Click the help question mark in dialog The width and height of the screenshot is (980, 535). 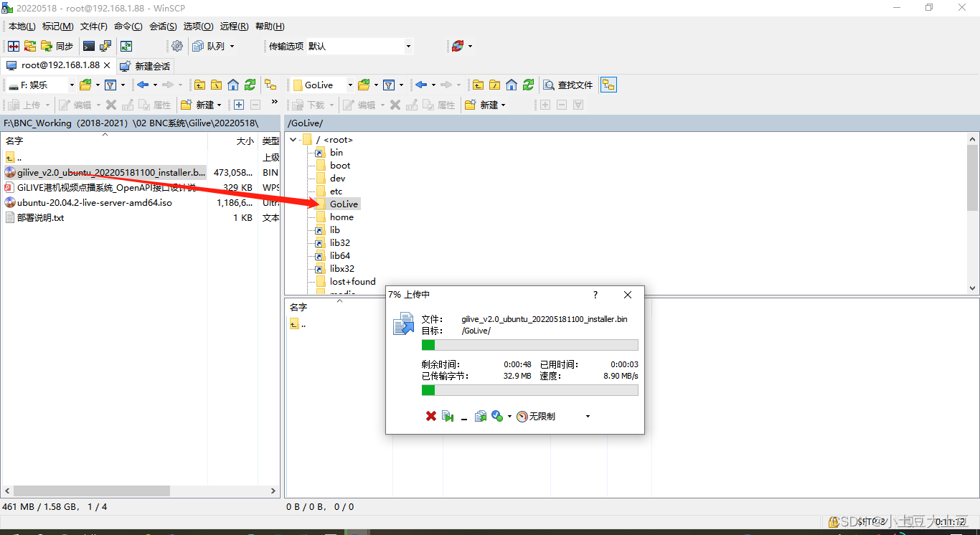595,295
